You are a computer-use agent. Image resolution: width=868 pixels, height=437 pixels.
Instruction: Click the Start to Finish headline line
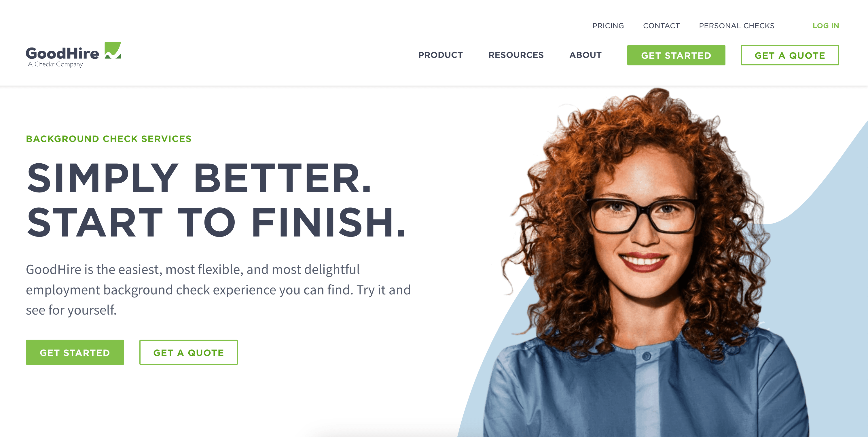pyautogui.click(x=216, y=222)
